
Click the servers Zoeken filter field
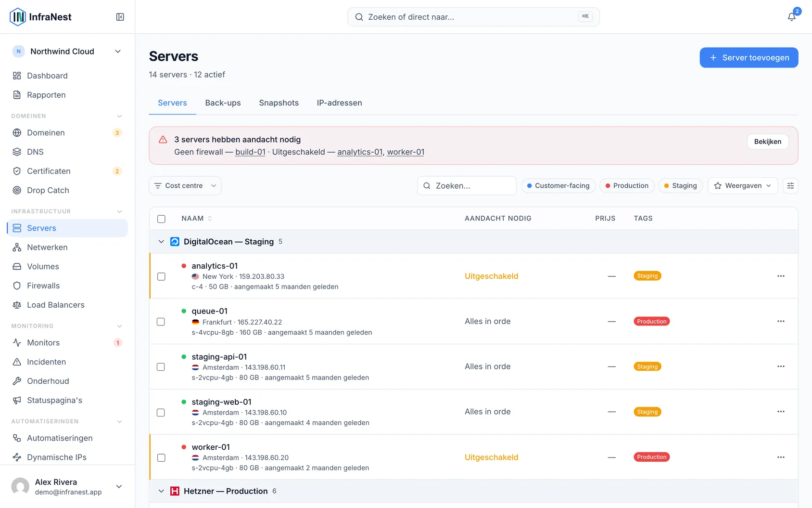(467, 186)
